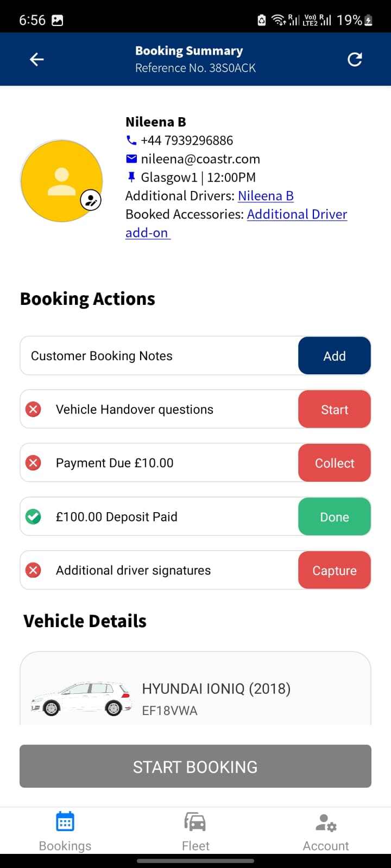Viewport: 391px width, 868px height.
Task: Tap the edit profile badge on avatar
Action: 91,200
